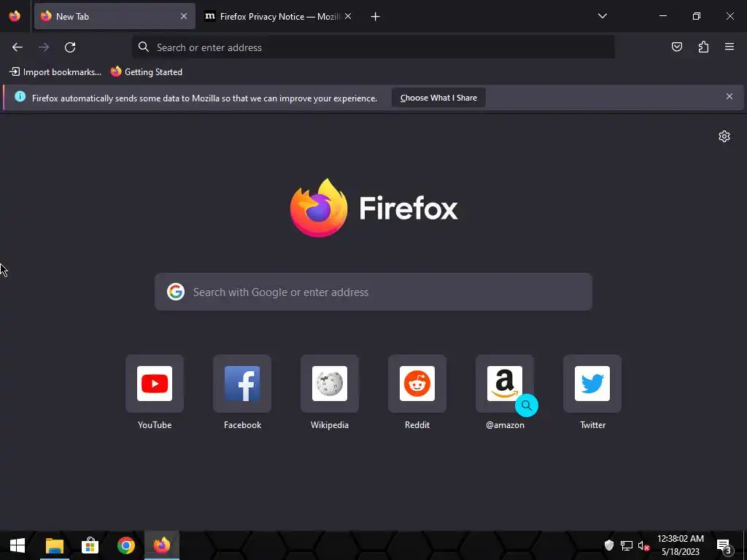Open the @amazon search shortcut tile
747x560 pixels.
point(505,384)
